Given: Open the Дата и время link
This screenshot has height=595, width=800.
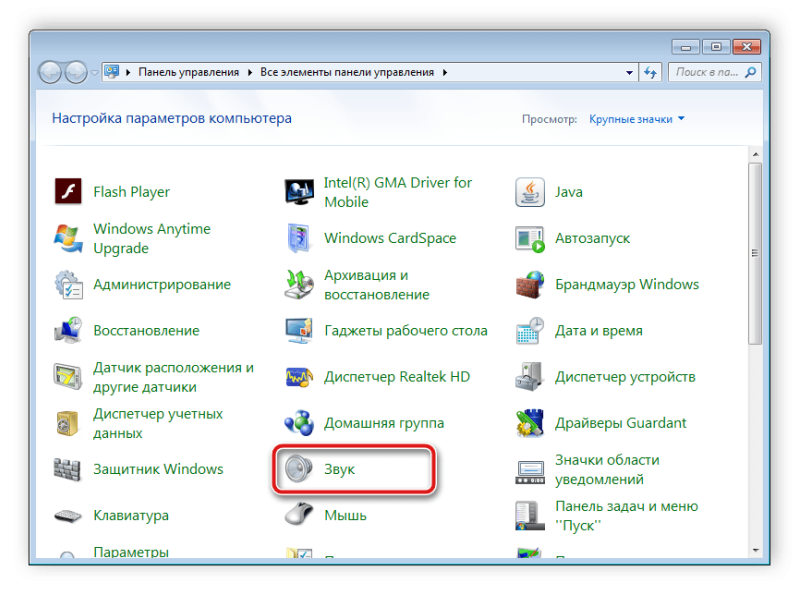Looking at the screenshot, I should 599,331.
